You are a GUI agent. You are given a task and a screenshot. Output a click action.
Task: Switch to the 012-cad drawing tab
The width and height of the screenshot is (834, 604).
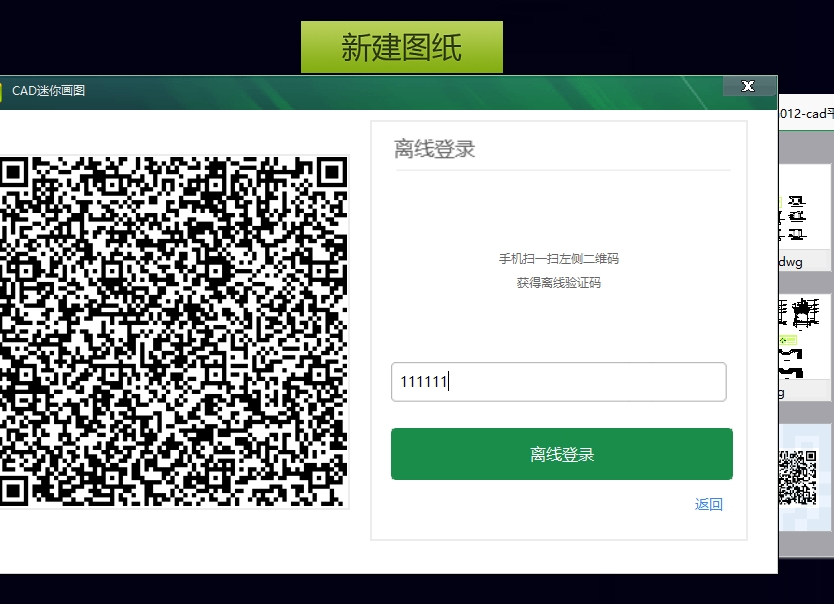point(806,113)
